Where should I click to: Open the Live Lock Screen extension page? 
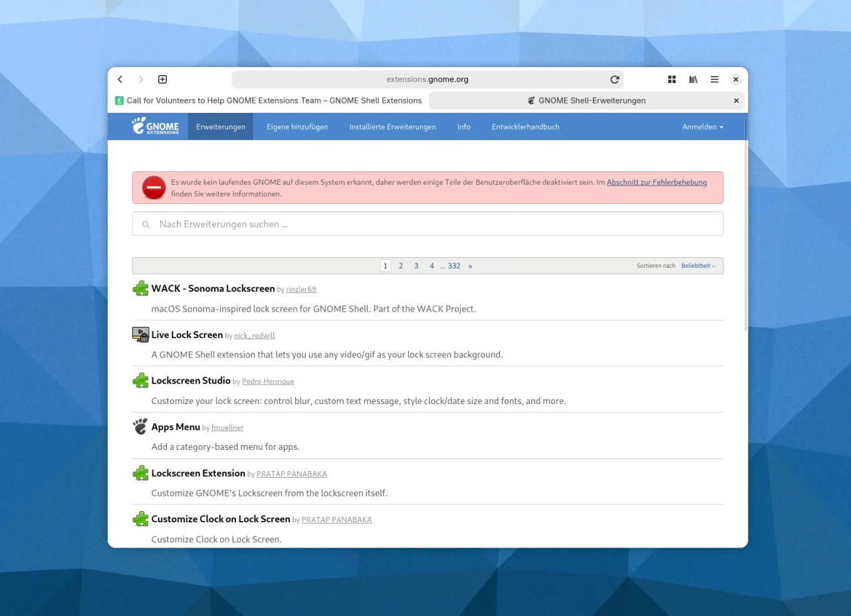[x=187, y=335]
